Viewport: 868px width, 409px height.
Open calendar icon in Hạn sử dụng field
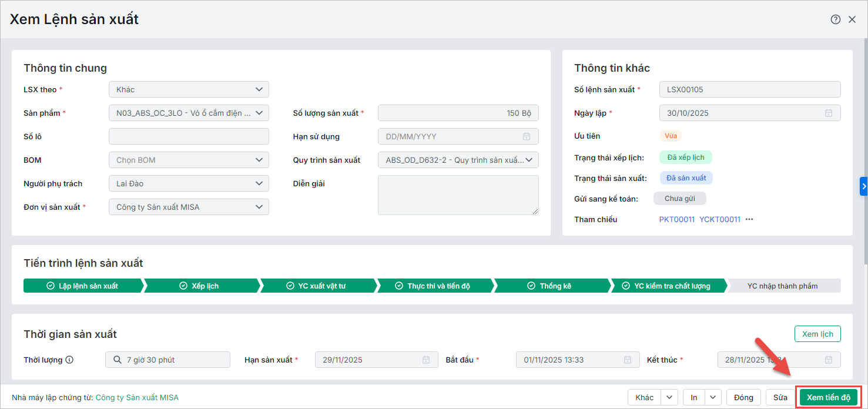(527, 136)
